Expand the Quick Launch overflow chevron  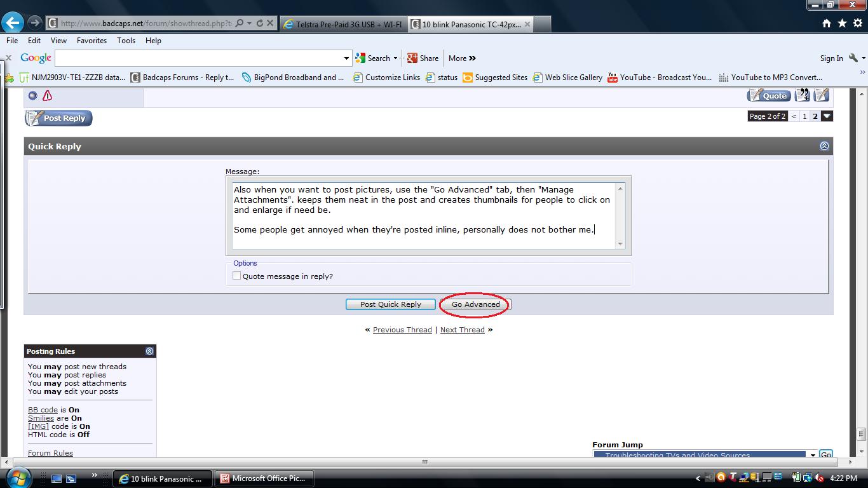coord(95,475)
